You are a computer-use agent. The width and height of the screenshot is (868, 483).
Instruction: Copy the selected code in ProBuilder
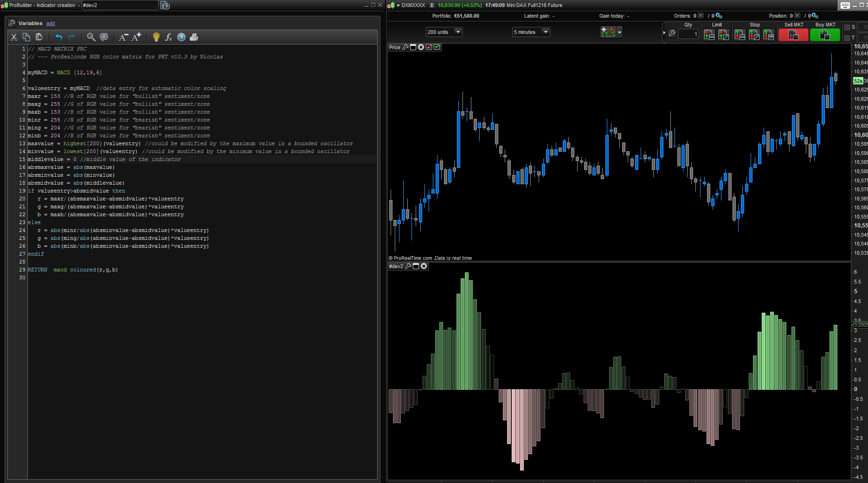coord(26,37)
